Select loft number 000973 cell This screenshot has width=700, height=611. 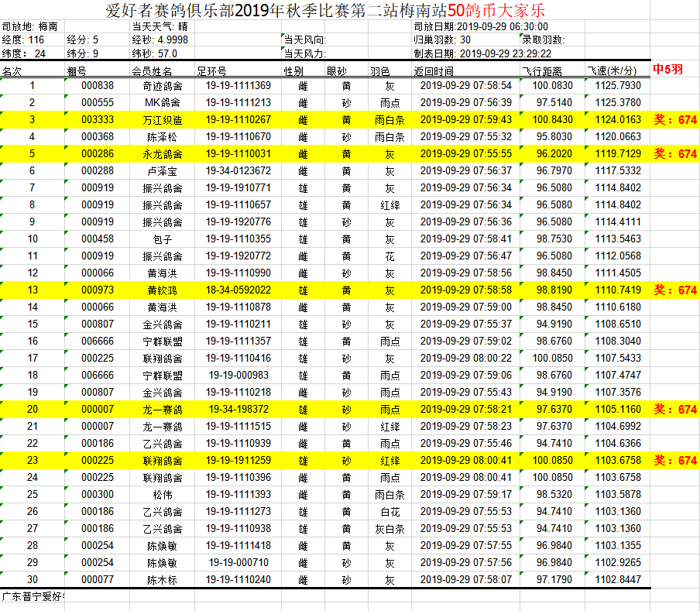coord(98,290)
